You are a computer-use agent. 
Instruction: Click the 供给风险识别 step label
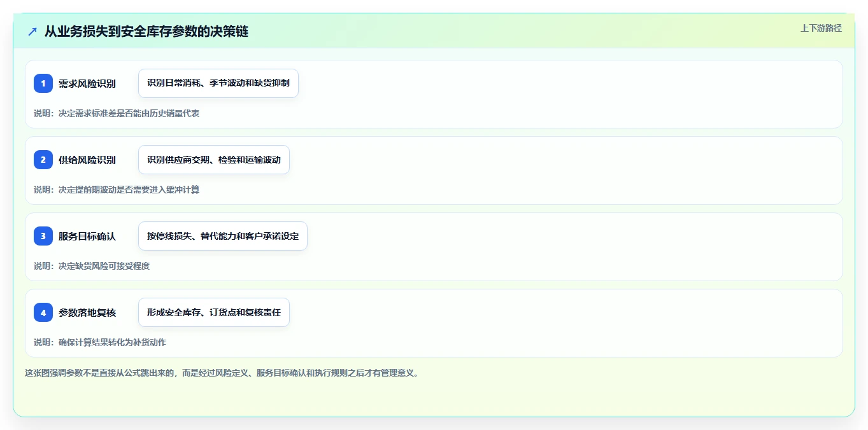[87, 160]
